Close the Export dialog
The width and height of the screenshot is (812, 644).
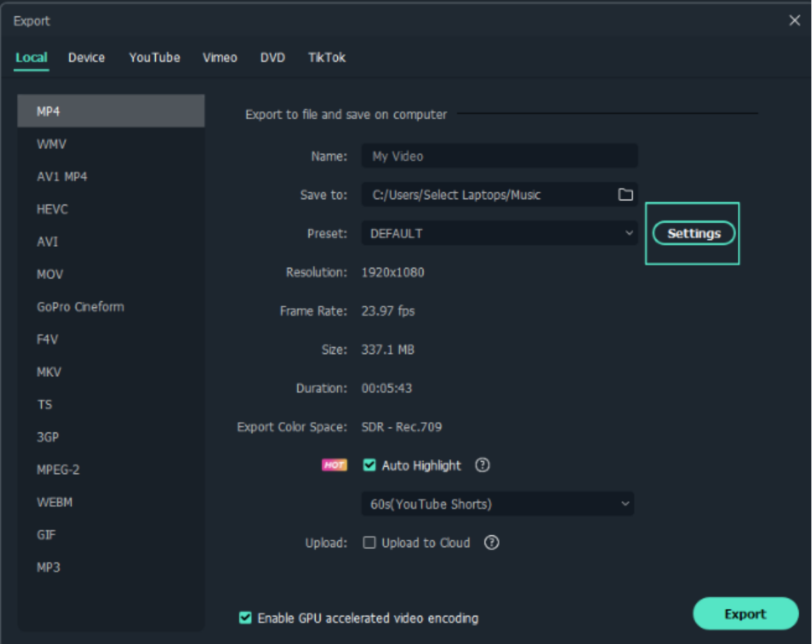794,20
